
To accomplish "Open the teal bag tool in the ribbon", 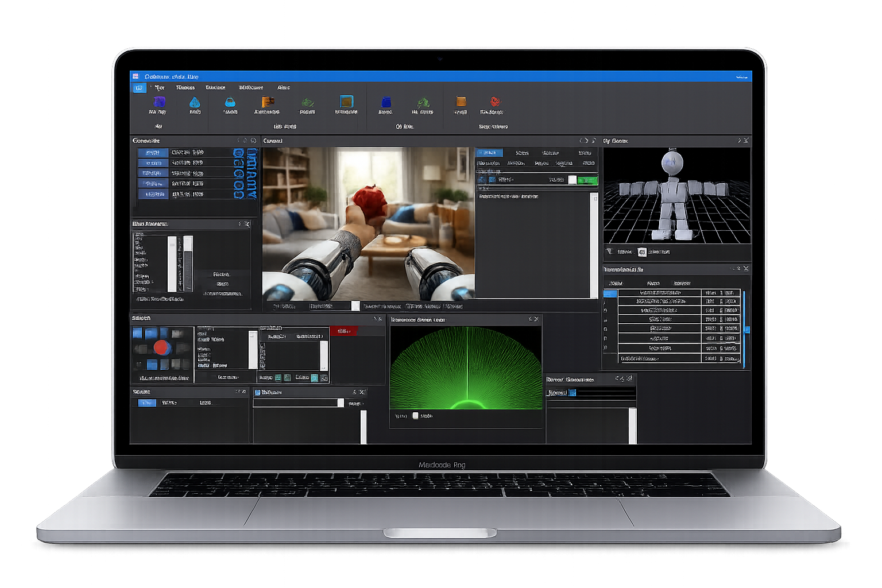I will pyautogui.click(x=230, y=102).
